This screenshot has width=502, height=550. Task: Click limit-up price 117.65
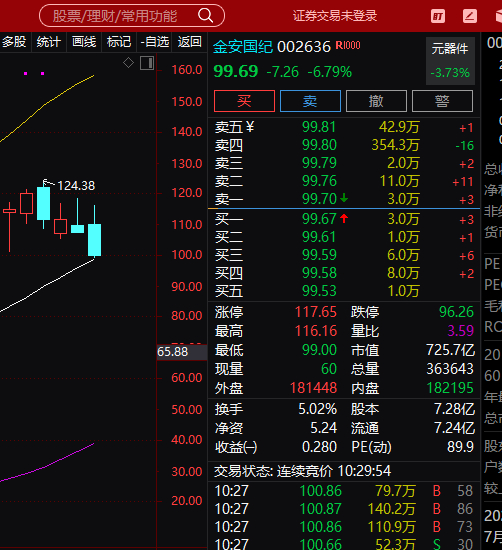(316, 312)
